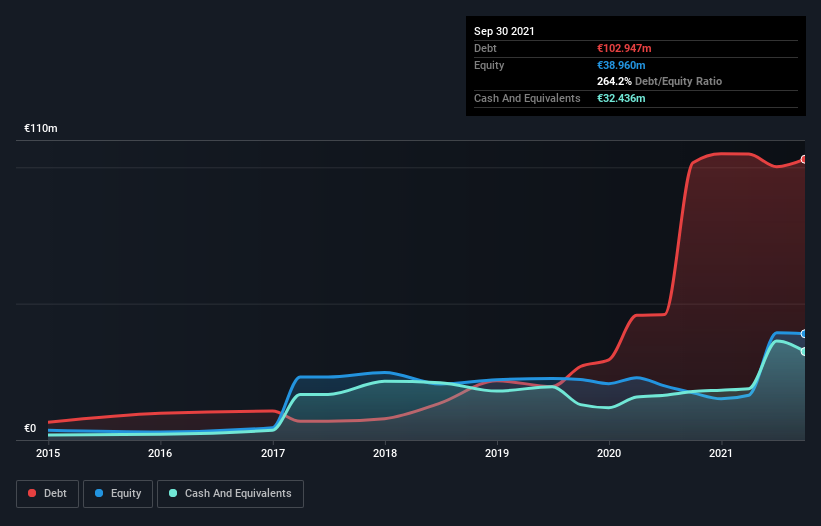Click the Equity label in tooltip
The height and width of the screenshot is (526, 821).
click(x=489, y=65)
